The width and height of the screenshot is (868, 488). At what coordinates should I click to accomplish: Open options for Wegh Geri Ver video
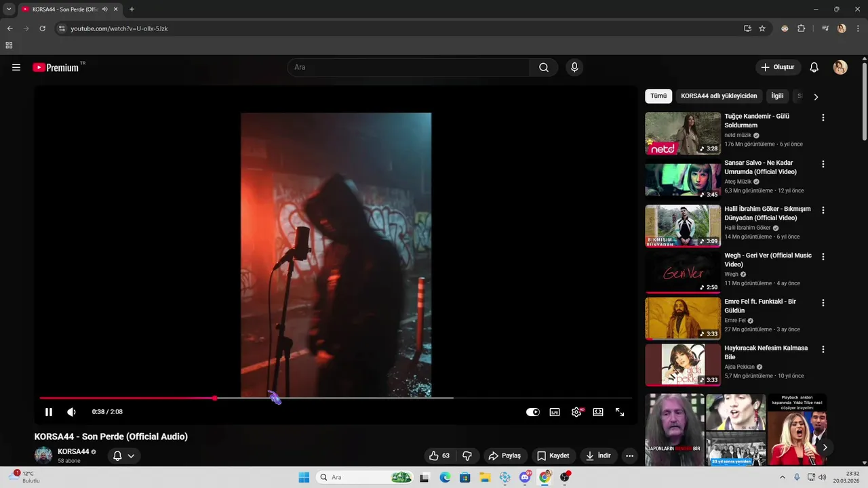click(x=823, y=257)
